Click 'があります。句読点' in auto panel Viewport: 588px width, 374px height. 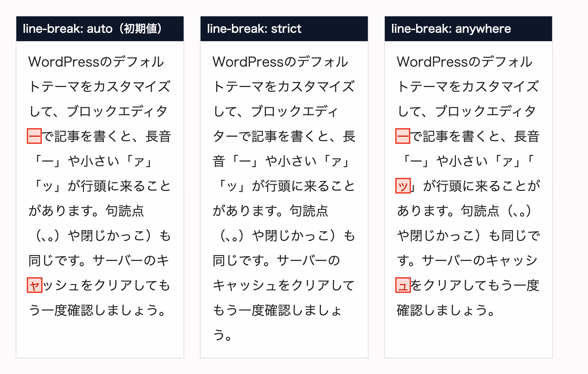tap(86, 211)
